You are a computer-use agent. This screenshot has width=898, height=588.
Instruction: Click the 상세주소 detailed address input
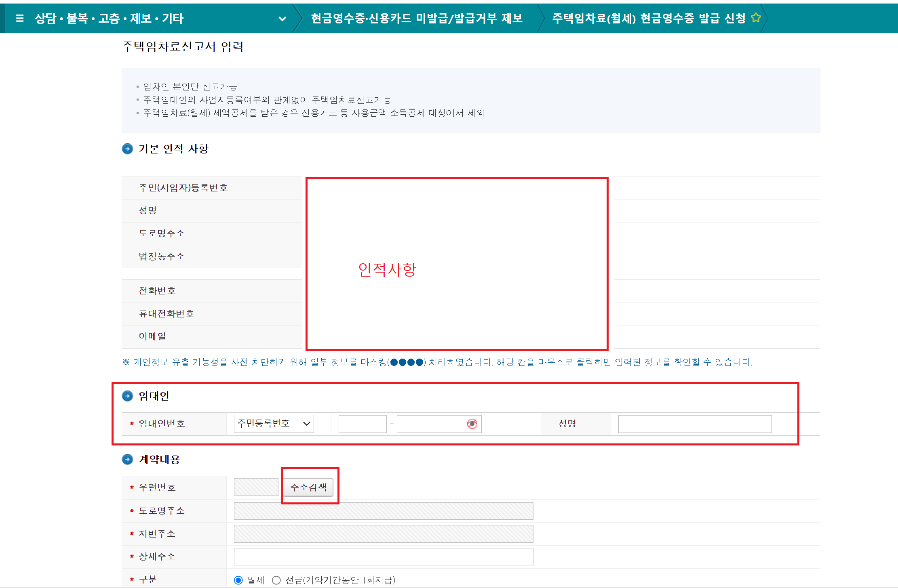click(x=383, y=556)
